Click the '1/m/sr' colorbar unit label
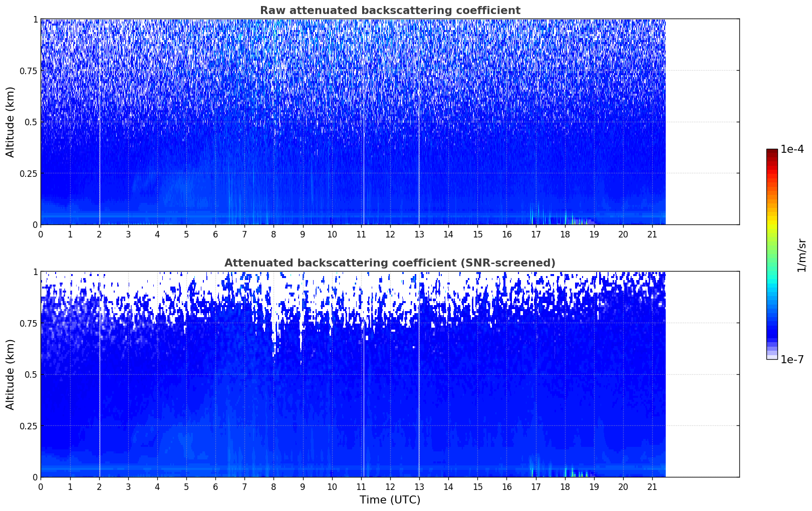812x511 pixels. (x=801, y=254)
